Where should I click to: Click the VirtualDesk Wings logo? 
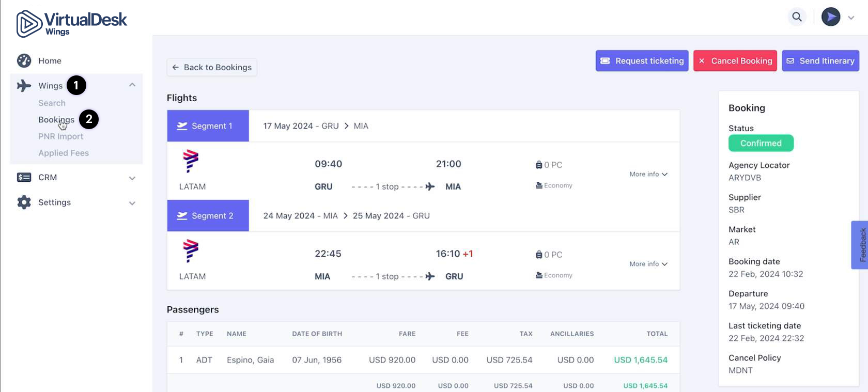tap(71, 24)
